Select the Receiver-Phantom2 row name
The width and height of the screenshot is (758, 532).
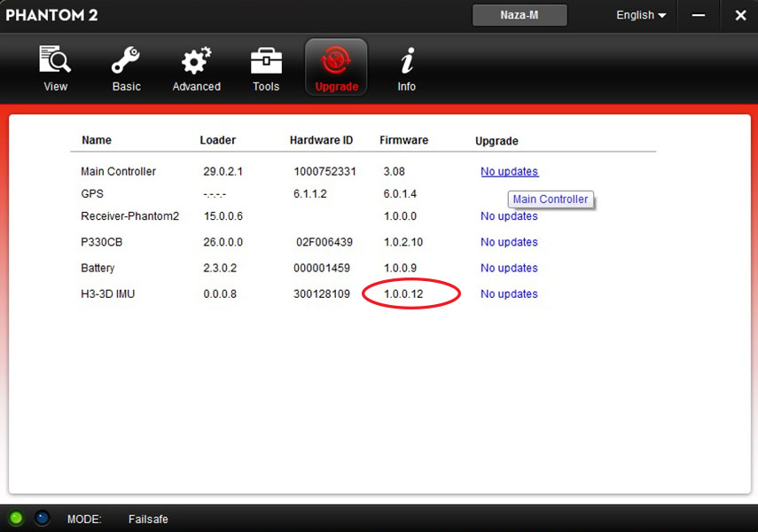(129, 216)
